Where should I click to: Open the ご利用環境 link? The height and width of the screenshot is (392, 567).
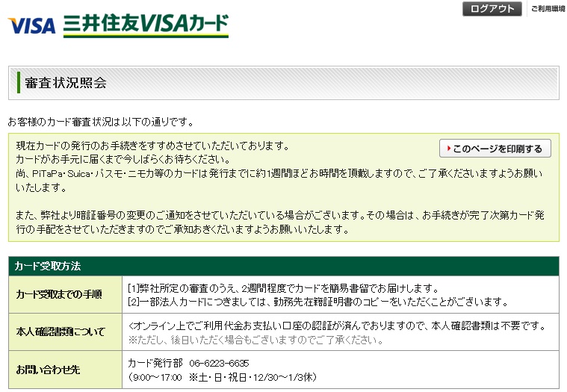[548, 9]
